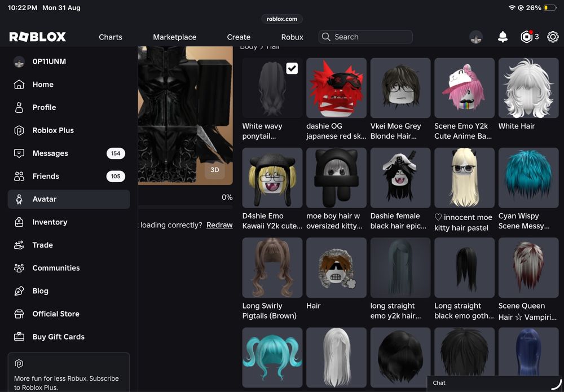Open the Buy Gift Cards icon
This screenshot has height=392, width=564.
tap(19, 337)
